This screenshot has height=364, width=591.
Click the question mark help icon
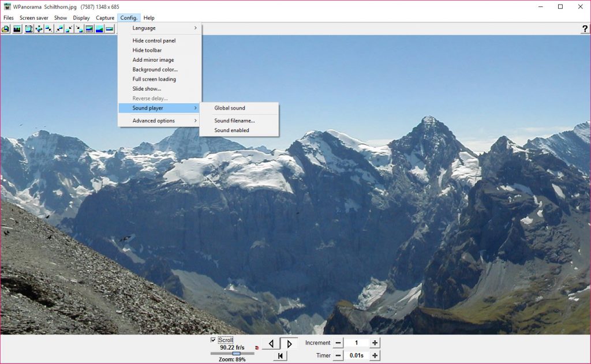tap(585, 29)
